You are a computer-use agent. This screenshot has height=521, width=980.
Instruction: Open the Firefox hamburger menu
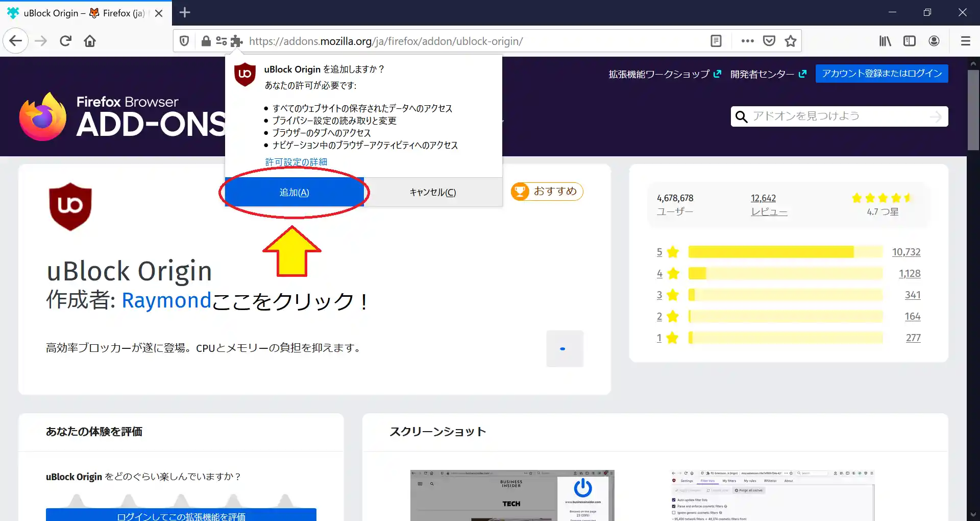pyautogui.click(x=965, y=41)
